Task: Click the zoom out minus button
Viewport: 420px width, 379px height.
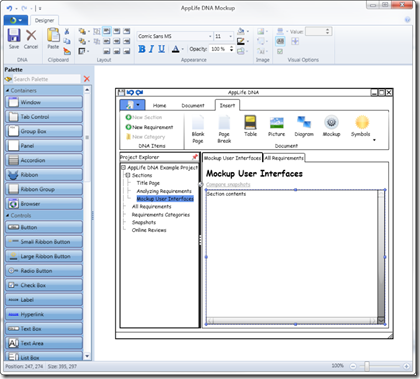Action: 353,366
